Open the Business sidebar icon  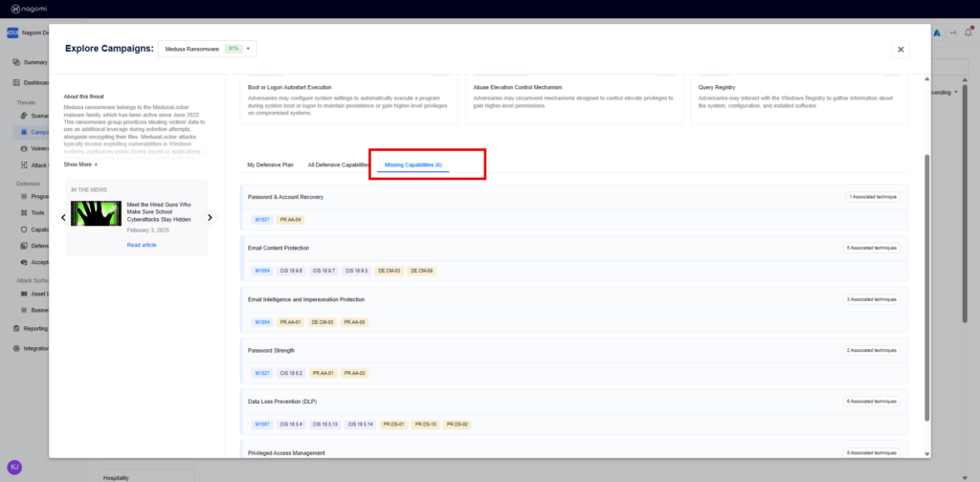pyautogui.click(x=24, y=310)
